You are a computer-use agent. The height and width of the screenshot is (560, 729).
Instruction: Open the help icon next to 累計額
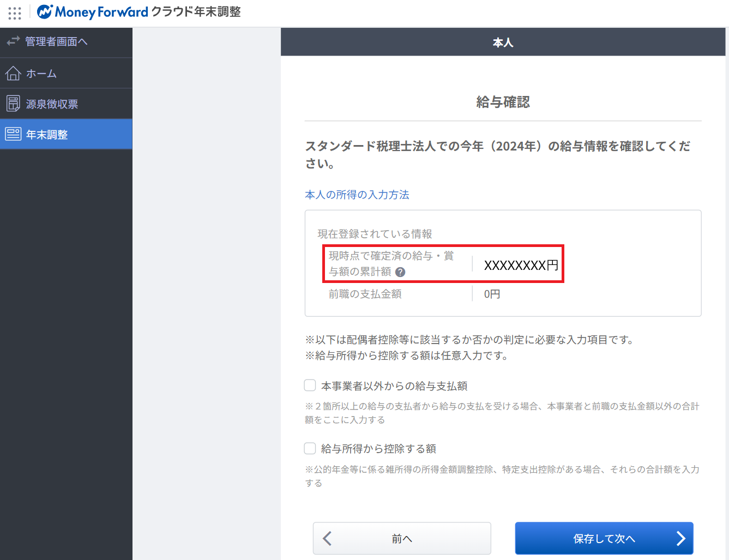400,272
